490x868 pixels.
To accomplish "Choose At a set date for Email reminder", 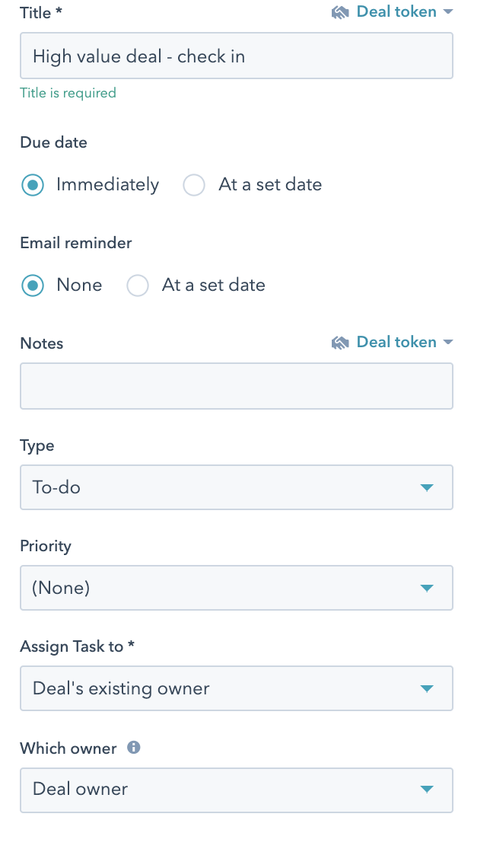I will 138,286.
